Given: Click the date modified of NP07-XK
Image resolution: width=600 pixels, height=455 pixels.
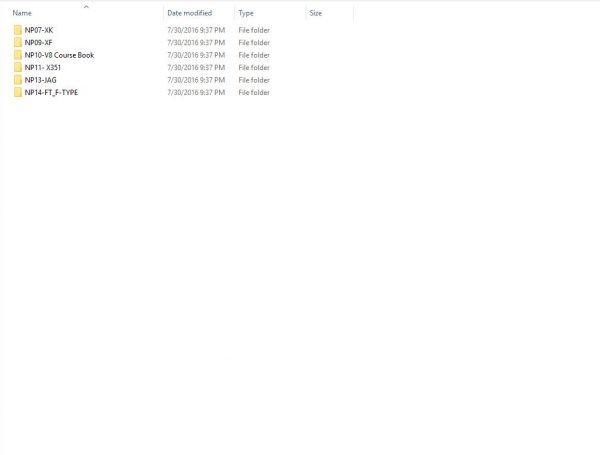Looking at the screenshot, I should (196, 30).
